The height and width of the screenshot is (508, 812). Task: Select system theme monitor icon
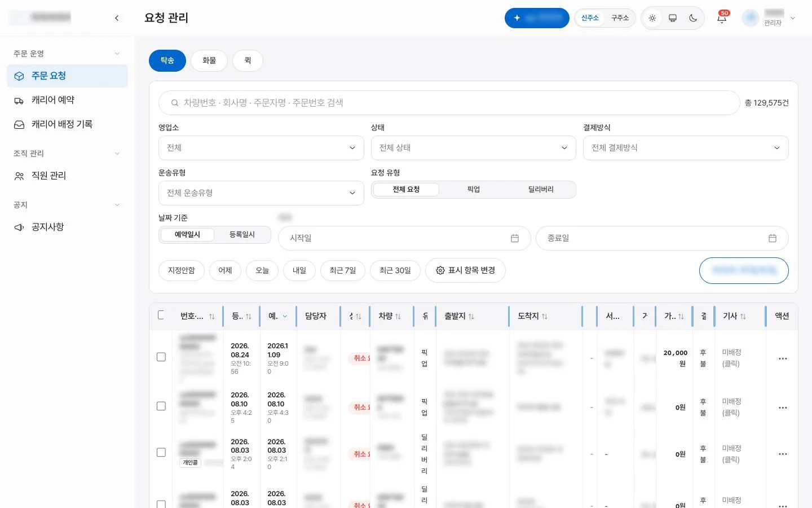tap(673, 18)
